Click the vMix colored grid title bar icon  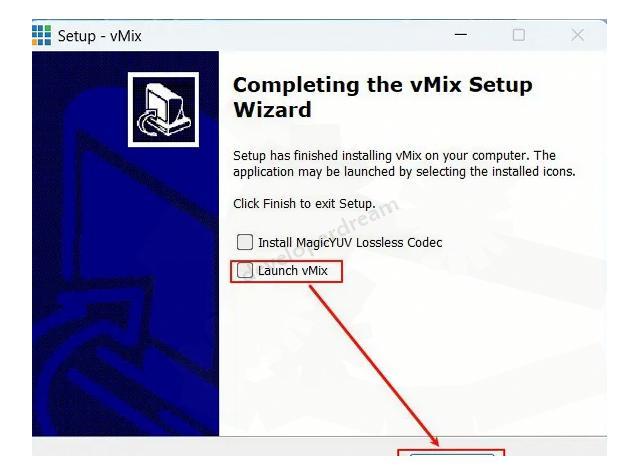click(x=42, y=35)
